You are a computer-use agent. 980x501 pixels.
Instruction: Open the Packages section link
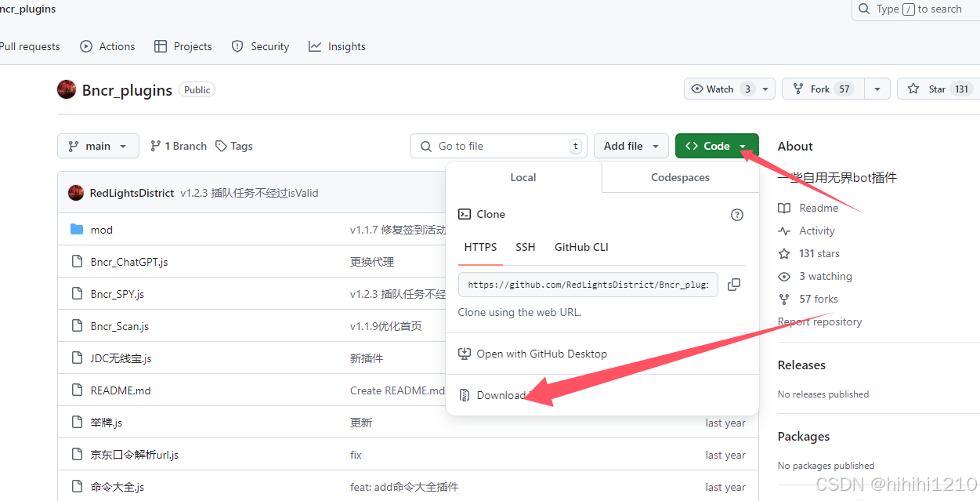(x=804, y=436)
